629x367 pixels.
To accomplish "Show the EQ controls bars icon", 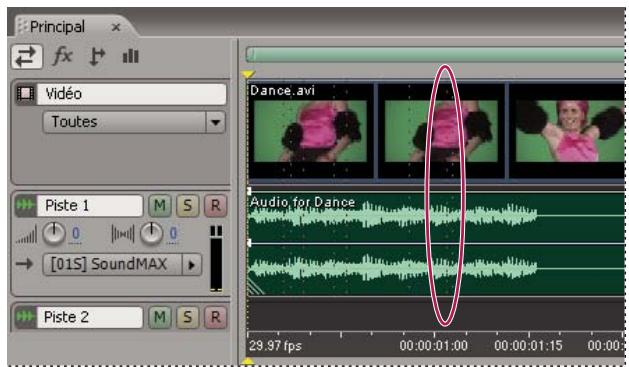I will coord(131,56).
